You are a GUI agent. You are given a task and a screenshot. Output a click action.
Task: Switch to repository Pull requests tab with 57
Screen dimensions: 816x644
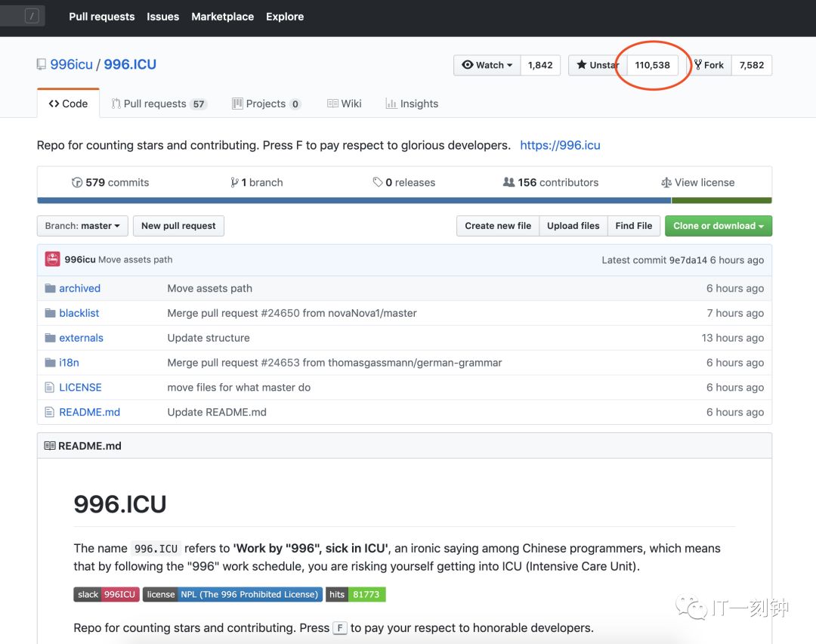159,104
